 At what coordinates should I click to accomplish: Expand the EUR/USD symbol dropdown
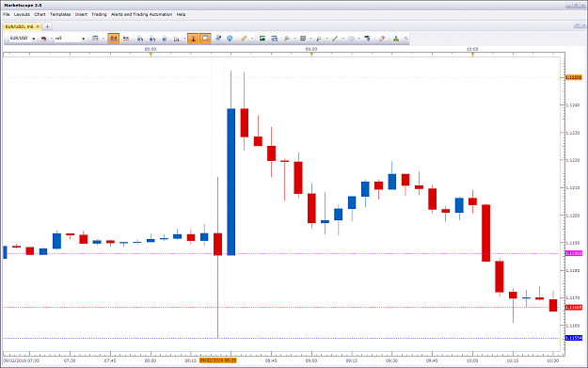33,39
